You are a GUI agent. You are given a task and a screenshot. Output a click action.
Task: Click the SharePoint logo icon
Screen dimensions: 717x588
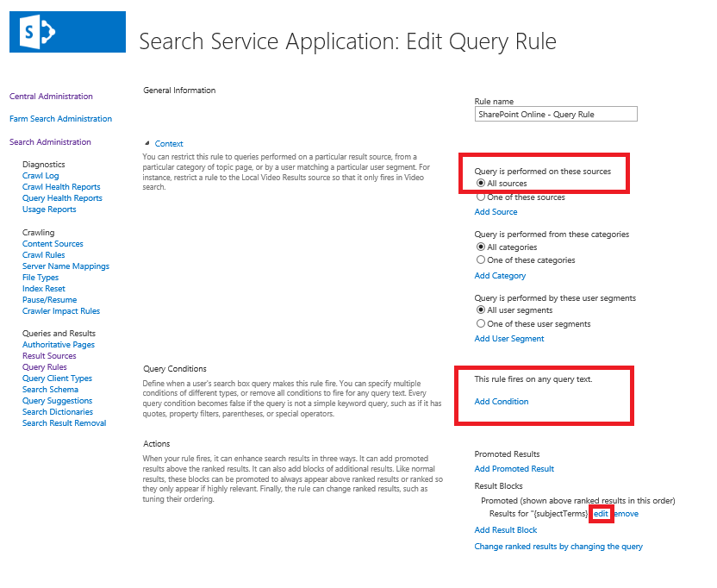pos(34,29)
